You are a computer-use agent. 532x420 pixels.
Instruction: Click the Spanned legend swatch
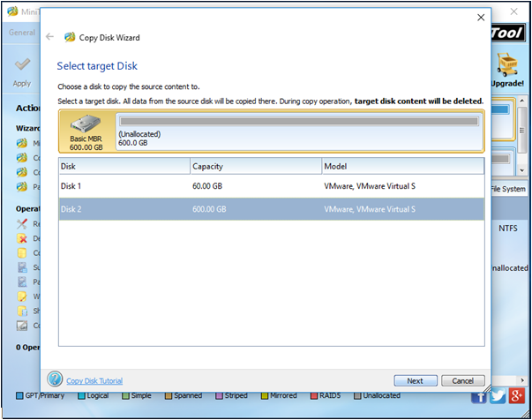tap(169, 395)
